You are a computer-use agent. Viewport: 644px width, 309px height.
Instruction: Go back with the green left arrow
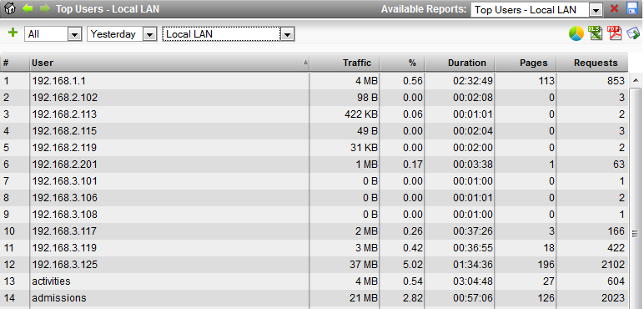28,8
